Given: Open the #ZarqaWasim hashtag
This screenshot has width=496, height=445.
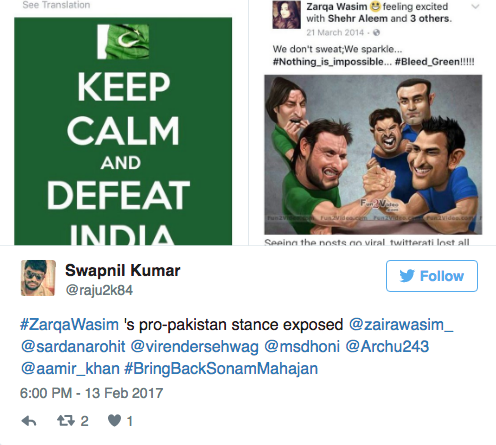Looking at the screenshot, I should pos(69,324).
